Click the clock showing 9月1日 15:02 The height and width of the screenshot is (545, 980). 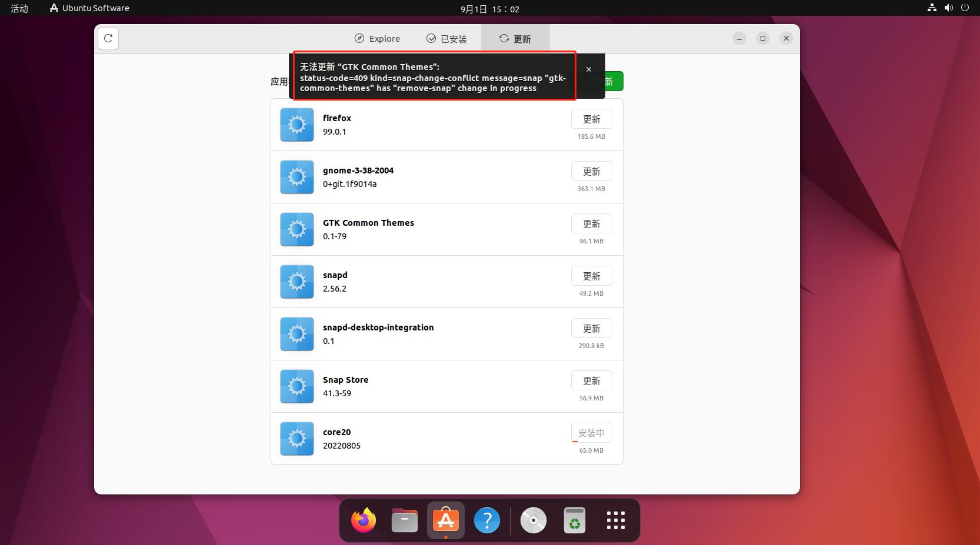[x=490, y=9]
